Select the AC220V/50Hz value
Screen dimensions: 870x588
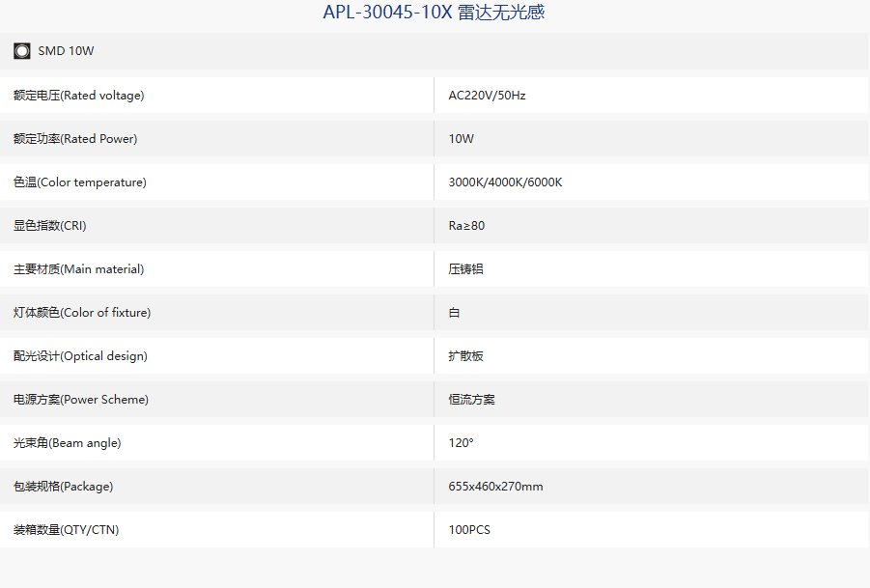click(488, 96)
